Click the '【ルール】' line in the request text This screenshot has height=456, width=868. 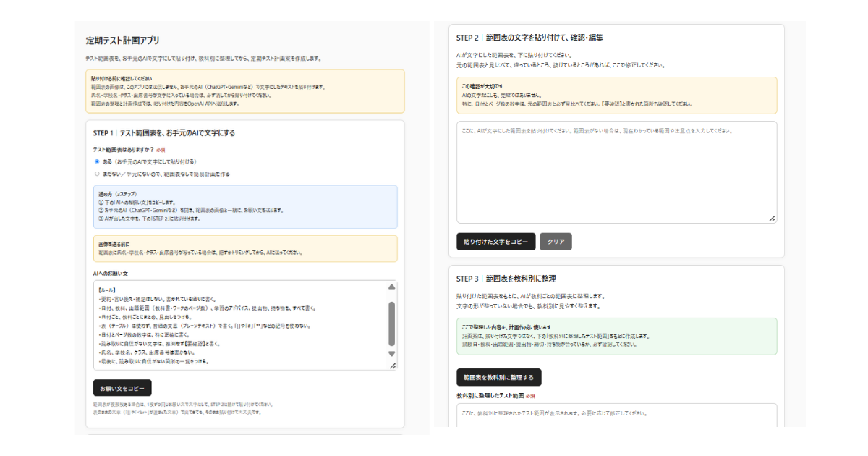click(x=107, y=290)
